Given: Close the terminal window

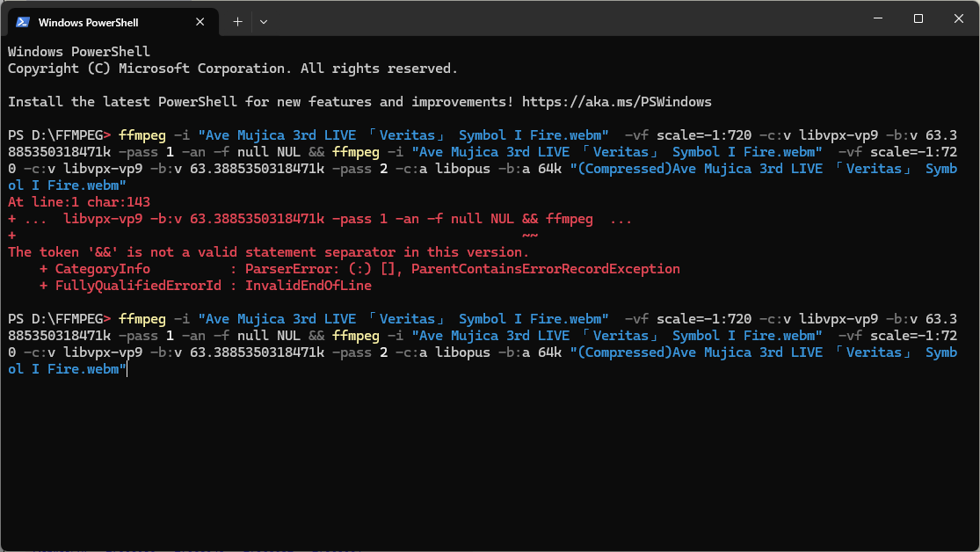Looking at the screenshot, I should click(x=959, y=18).
